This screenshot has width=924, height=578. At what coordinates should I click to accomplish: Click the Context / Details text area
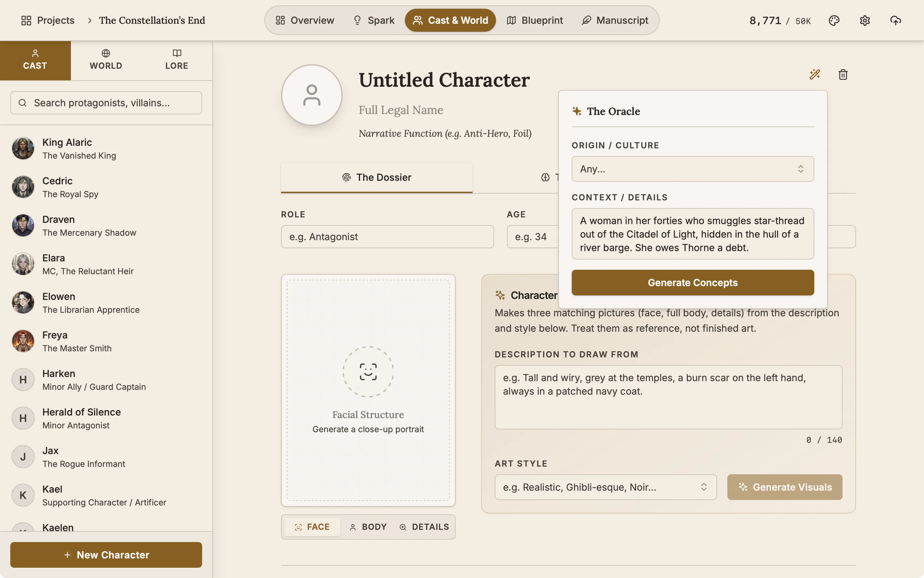[693, 234]
